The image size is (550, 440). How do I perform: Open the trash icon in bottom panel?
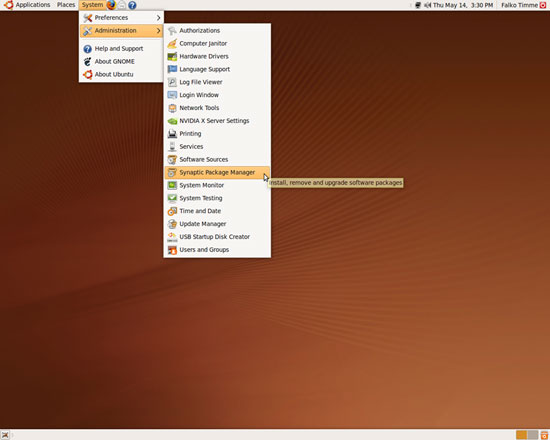(x=544, y=435)
